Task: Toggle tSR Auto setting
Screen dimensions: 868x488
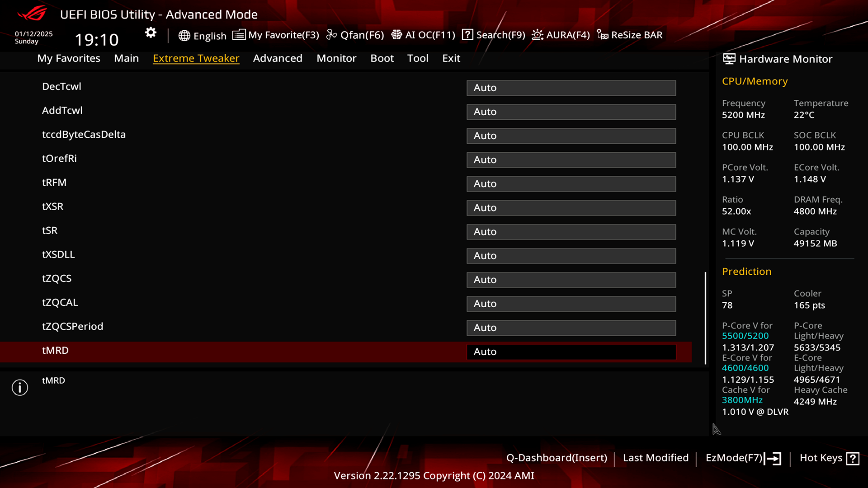Action: point(571,231)
